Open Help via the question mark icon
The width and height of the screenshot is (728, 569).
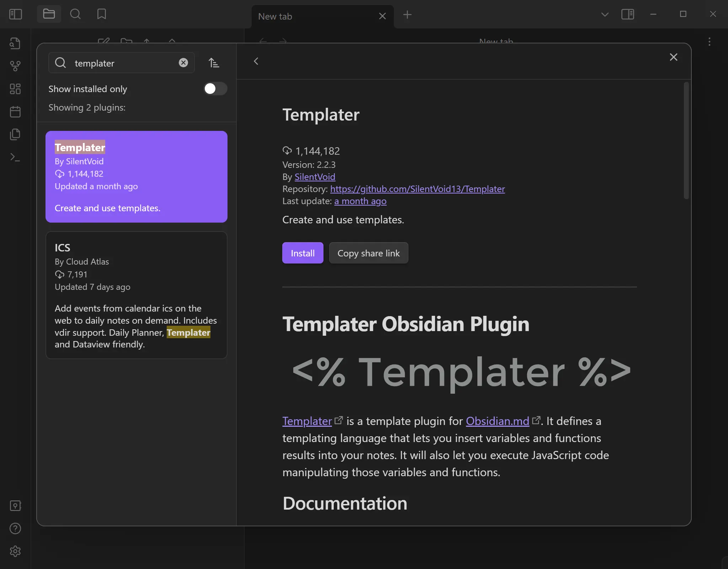(x=15, y=528)
